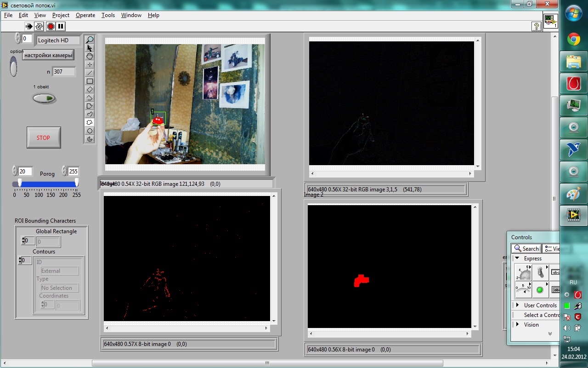Image resolution: width=588 pixels, height=368 pixels.
Task: Select the Rotated Rectangle diamond tool
Action: [x=90, y=90]
